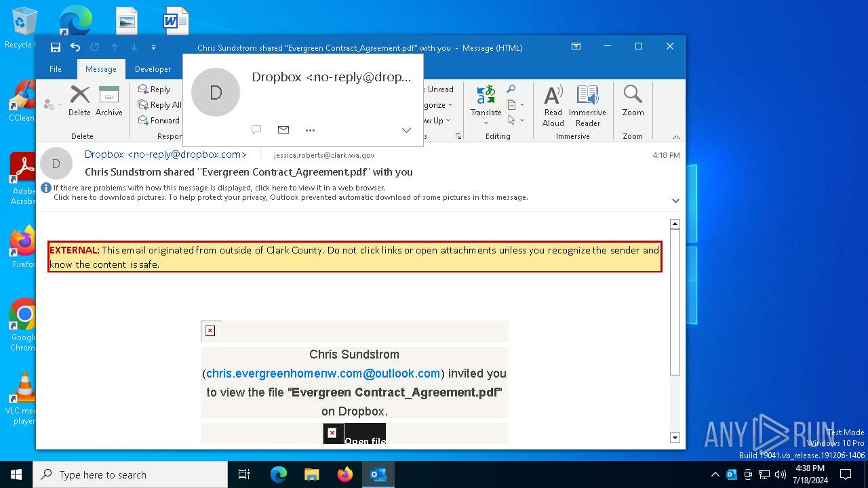Mark message as Unread
This screenshot has height=488, width=868.
tap(439, 89)
